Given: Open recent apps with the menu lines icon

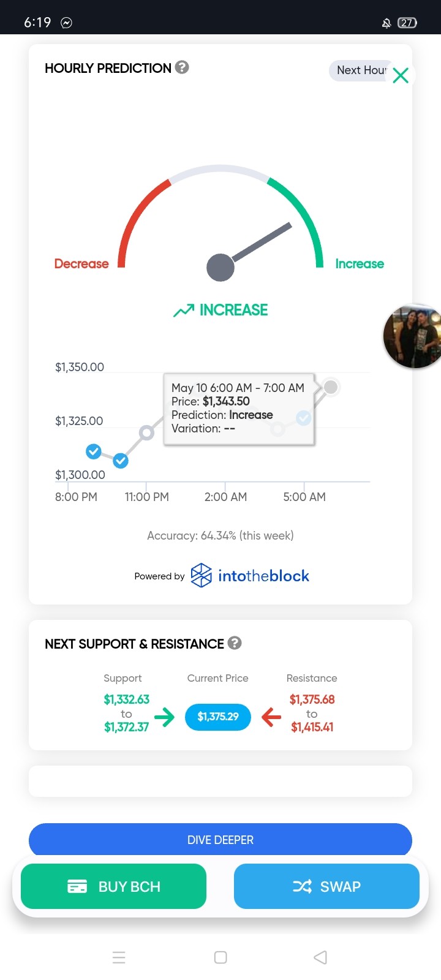Looking at the screenshot, I should tap(119, 957).
